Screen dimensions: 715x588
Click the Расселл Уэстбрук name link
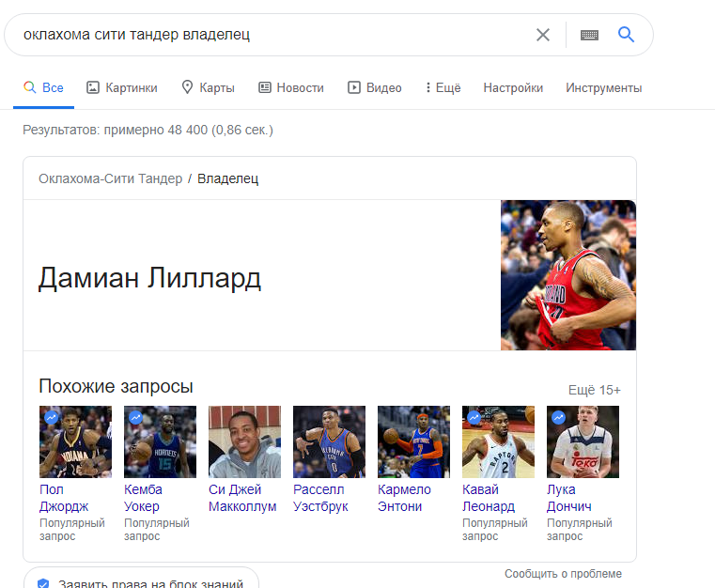pos(320,498)
